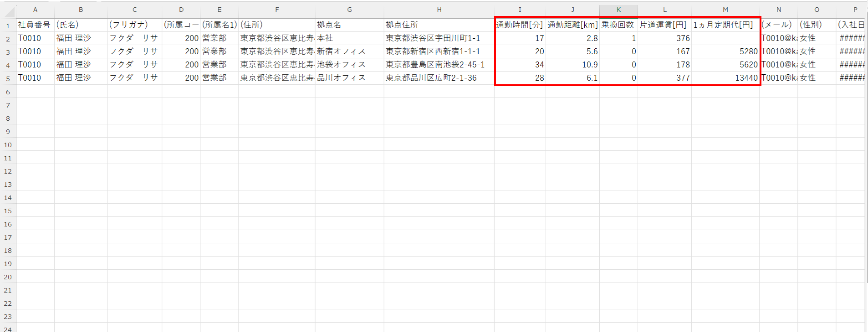
Task: Select the row 12 header
Action: point(8,171)
